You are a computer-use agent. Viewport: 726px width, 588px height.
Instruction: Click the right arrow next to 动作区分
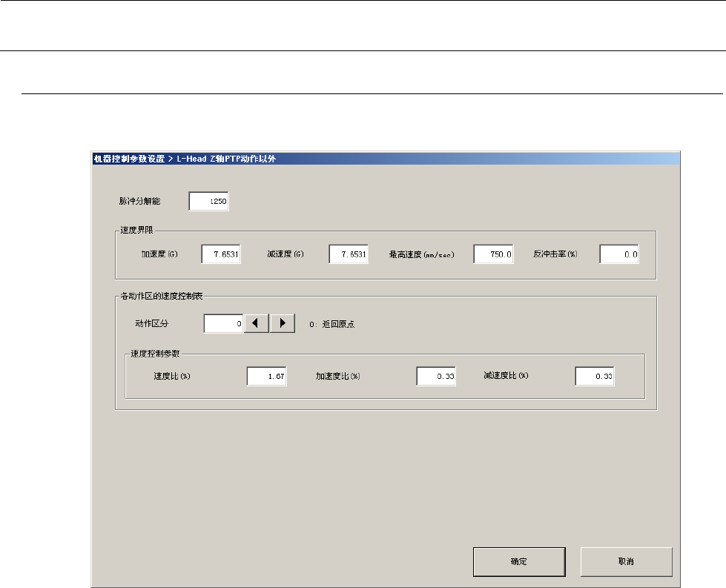pyautogui.click(x=283, y=324)
